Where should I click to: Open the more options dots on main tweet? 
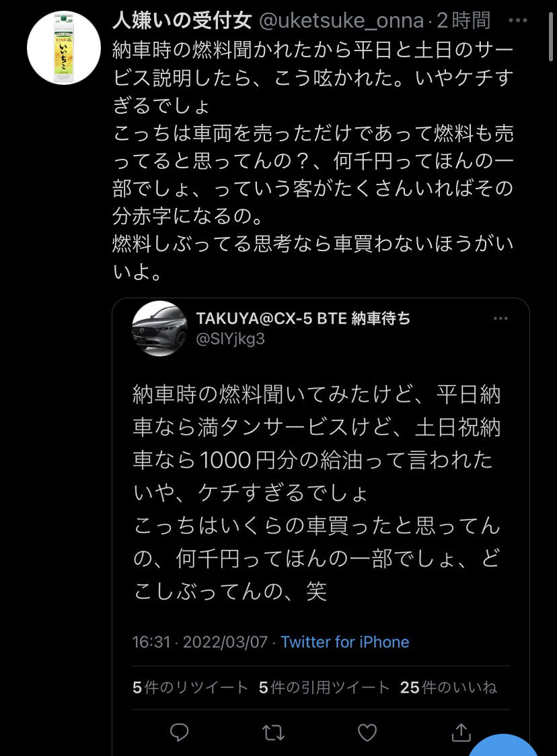(517, 20)
